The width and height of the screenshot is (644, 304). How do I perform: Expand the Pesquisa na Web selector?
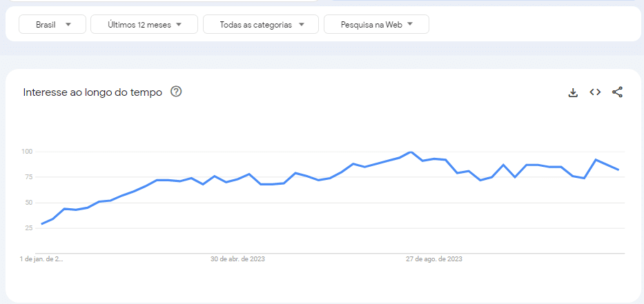coord(377,24)
